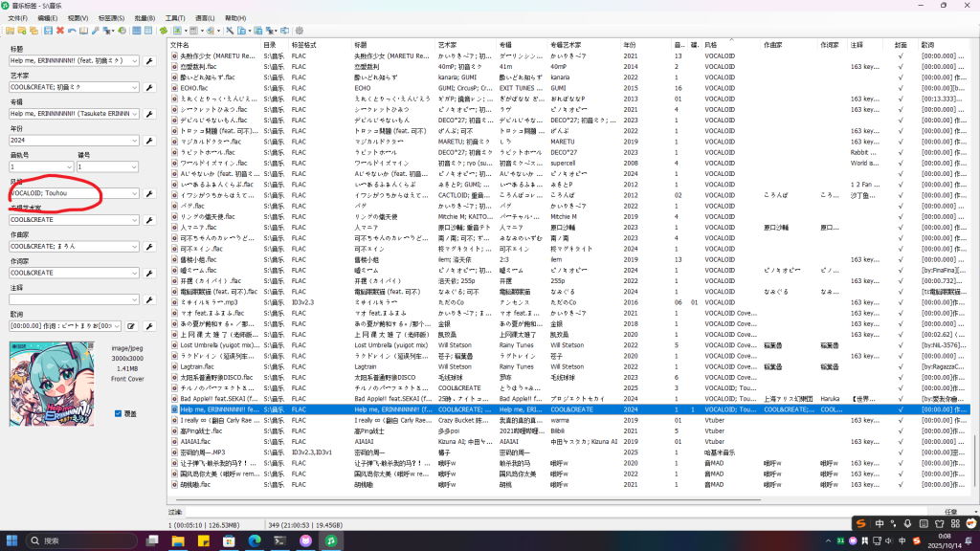This screenshot has height=551, width=980.
Task: Open the 风格 genre dropdown arrow
Action: click(136, 193)
